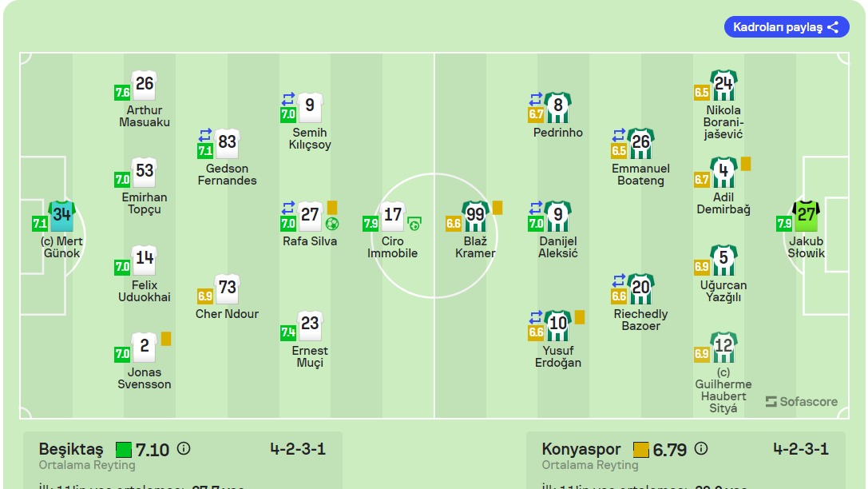Click Ciro Immobile's 7.9 rating badge
This screenshot has width=868, height=489.
coord(371,224)
